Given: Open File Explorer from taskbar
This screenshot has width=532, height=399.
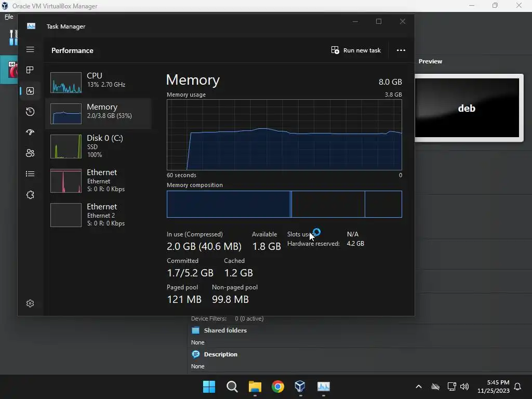Looking at the screenshot, I should click(x=255, y=387).
